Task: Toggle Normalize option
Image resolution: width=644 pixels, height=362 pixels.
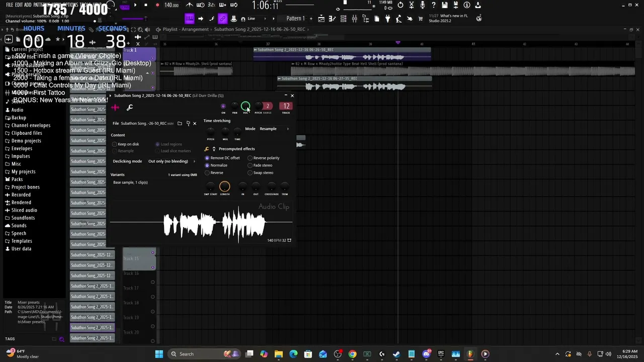Action: coord(216,165)
